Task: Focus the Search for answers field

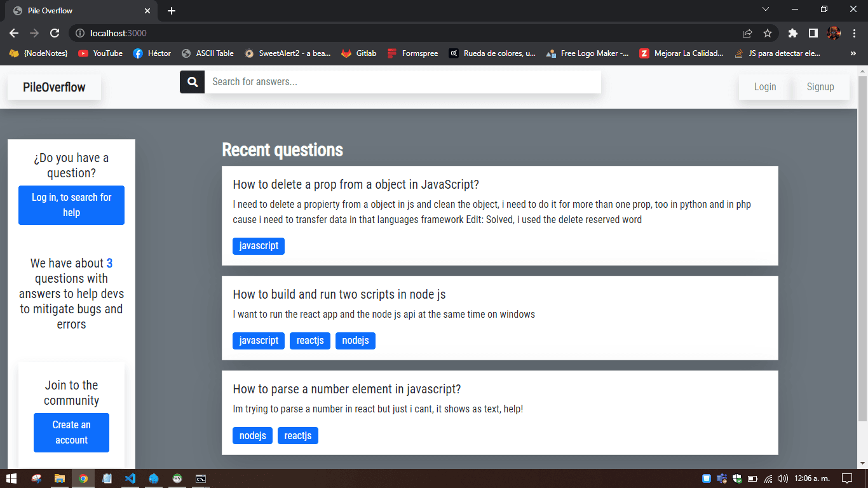Action: click(x=403, y=82)
